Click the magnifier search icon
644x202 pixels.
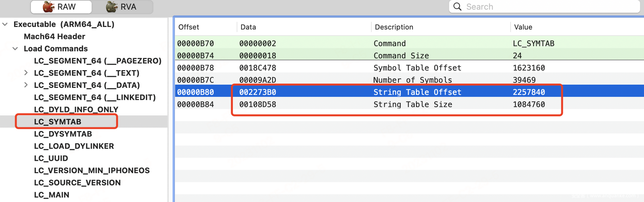click(x=457, y=7)
